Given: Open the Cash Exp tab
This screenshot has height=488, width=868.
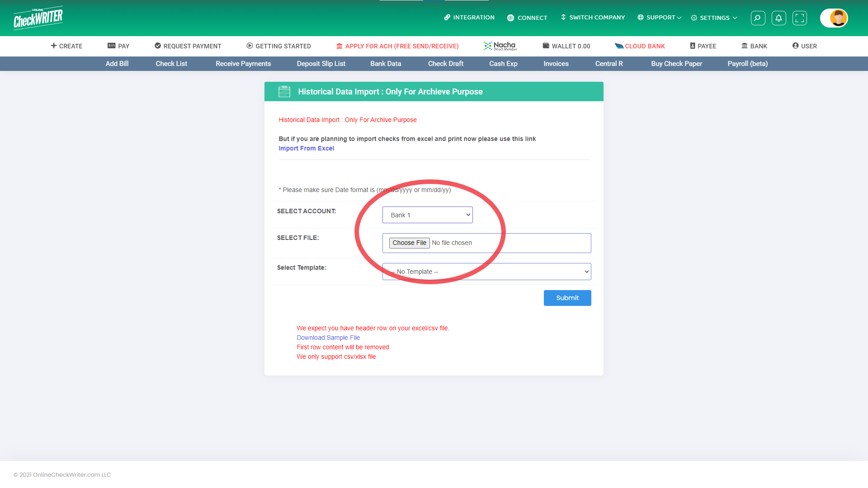Looking at the screenshot, I should pos(503,64).
